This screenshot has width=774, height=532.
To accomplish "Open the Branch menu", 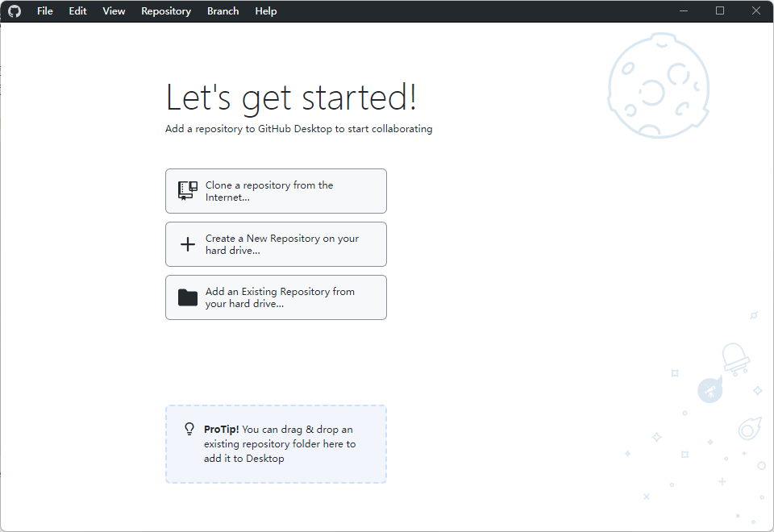I will [223, 11].
